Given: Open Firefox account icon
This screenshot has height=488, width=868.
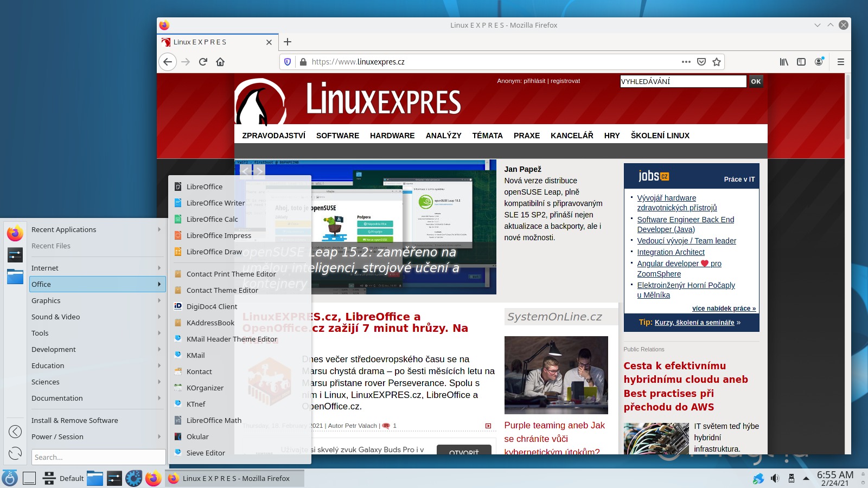Looking at the screenshot, I should pos(819,62).
